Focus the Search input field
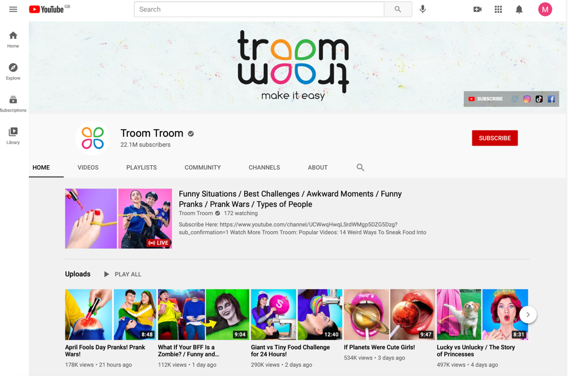568x376 pixels. 259,9
